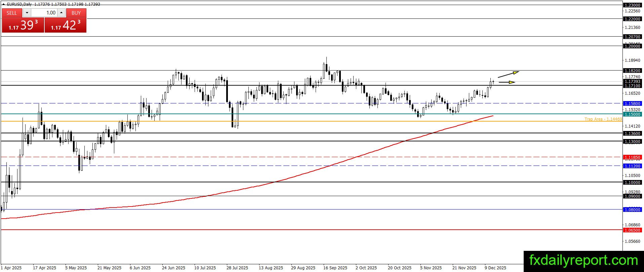Click the red 1.11850 price label

point(632,157)
